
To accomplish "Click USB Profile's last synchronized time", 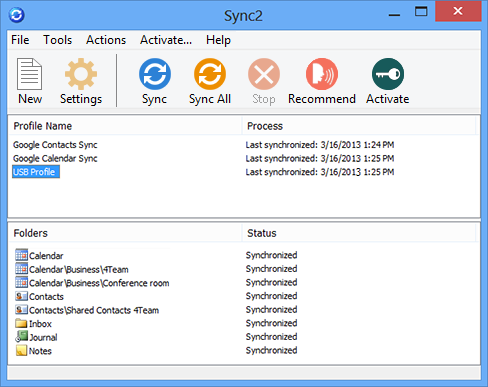I will [320, 172].
